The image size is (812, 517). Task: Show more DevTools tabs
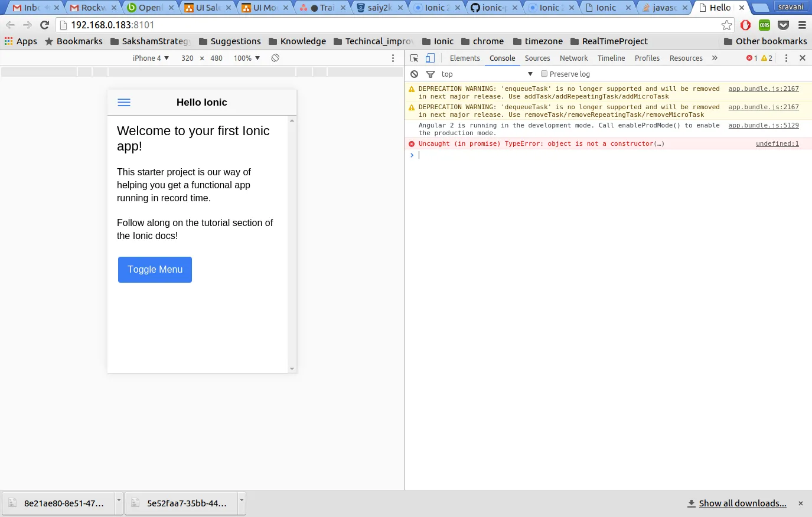pos(715,58)
